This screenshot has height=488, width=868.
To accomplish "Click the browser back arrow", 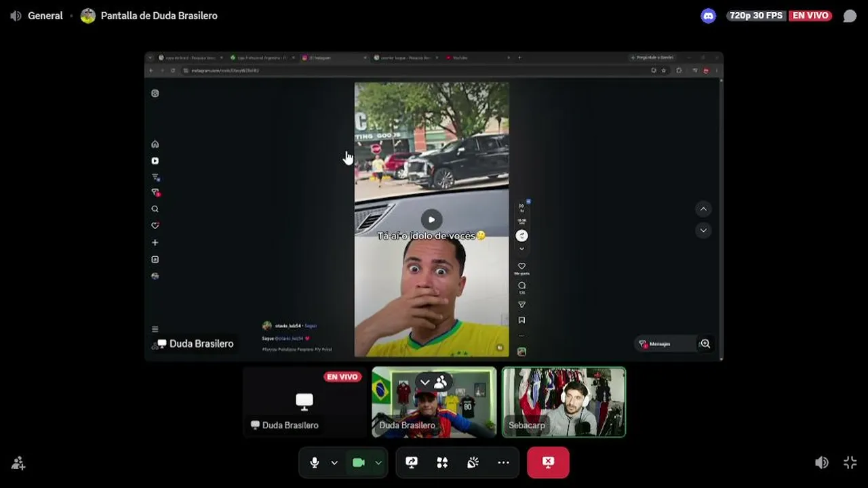I will [151, 70].
